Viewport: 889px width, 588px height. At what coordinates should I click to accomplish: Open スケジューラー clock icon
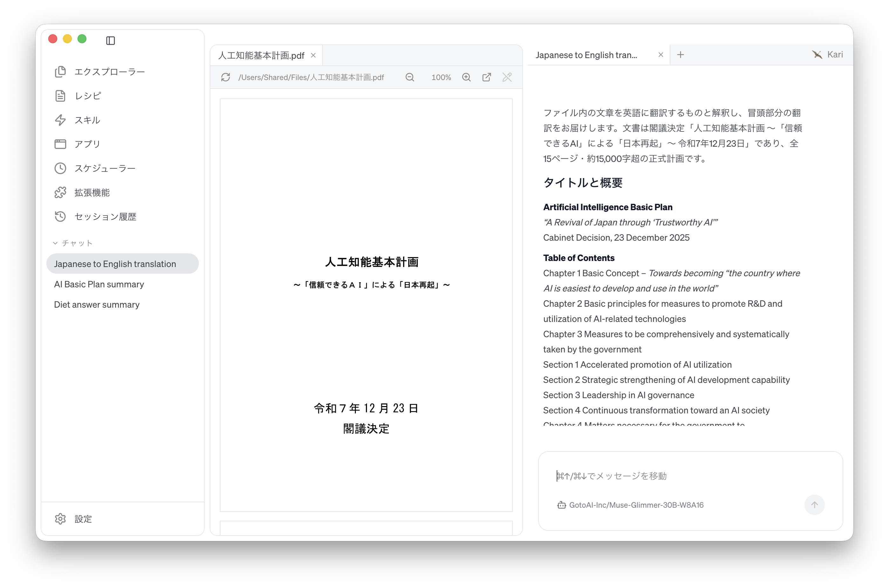60,168
